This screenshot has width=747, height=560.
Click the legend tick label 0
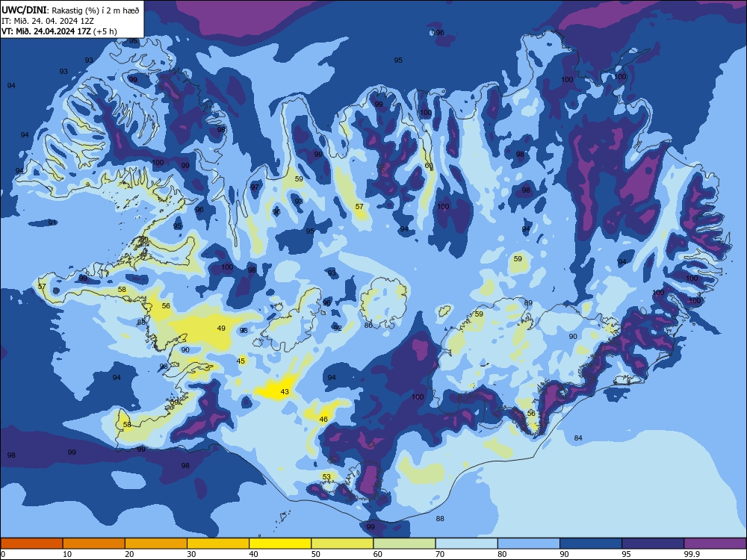click(x=3, y=554)
